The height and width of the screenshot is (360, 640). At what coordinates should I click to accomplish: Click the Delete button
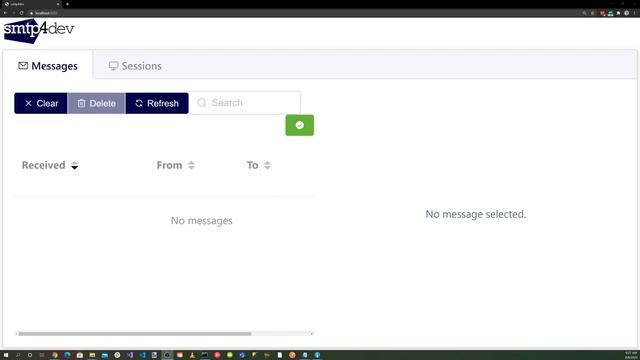click(96, 103)
